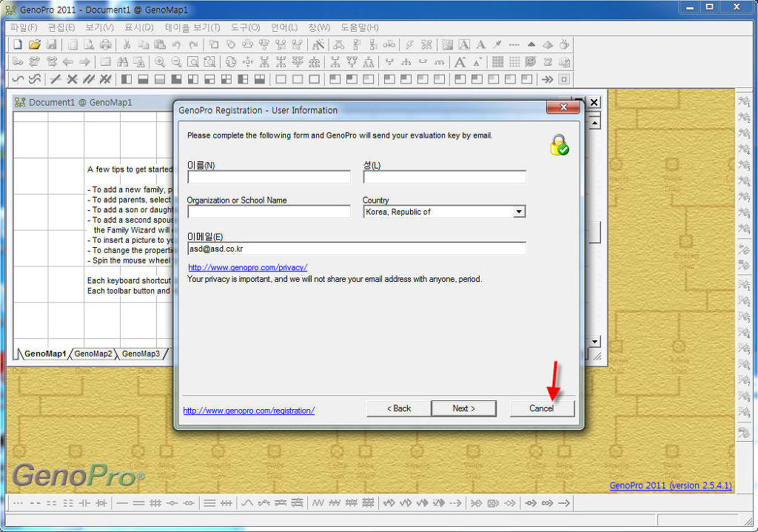The height and width of the screenshot is (532, 758).
Task: Click the Forward arrow navigation icon
Action: pyautogui.click(x=84, y=62)
